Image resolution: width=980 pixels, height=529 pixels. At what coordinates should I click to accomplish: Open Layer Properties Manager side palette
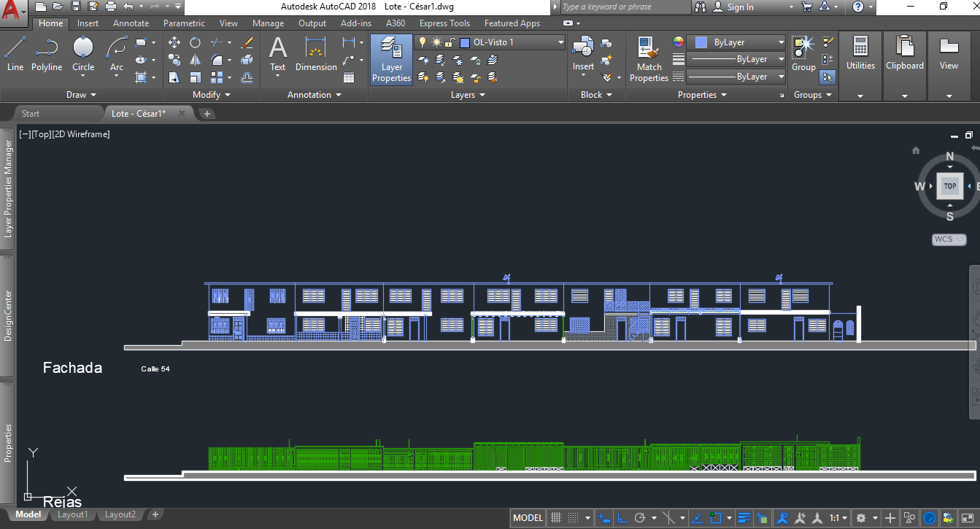(x=8, y=189)
